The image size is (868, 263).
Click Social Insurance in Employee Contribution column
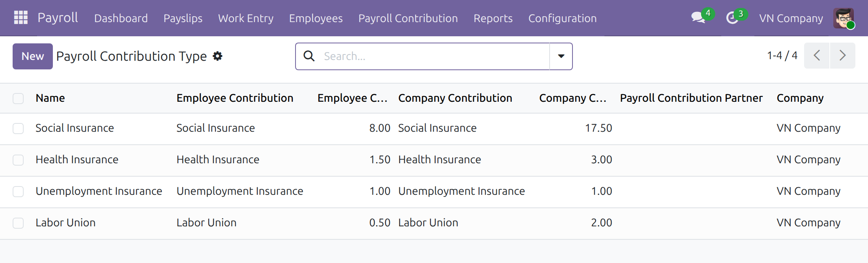click(x=215, y=128)
